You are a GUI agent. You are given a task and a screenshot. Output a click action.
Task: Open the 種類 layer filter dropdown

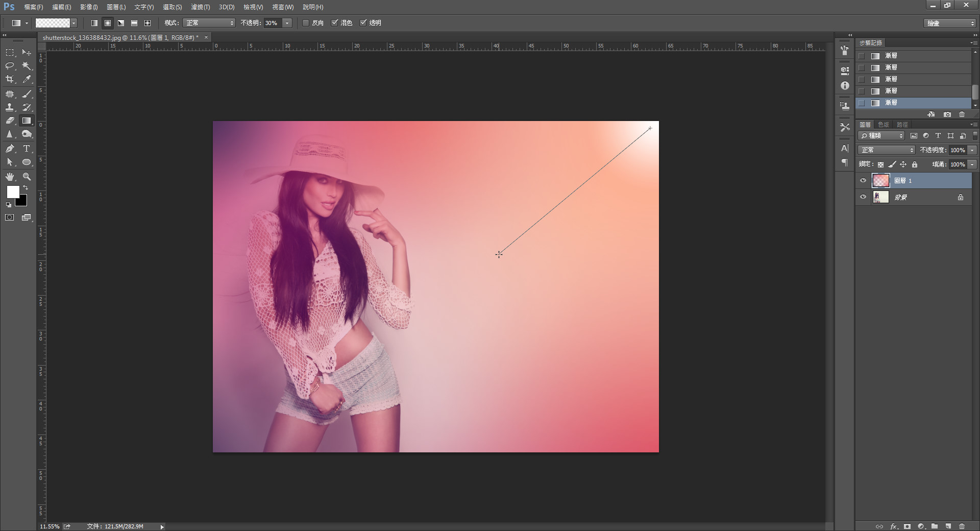coord(881,136)
